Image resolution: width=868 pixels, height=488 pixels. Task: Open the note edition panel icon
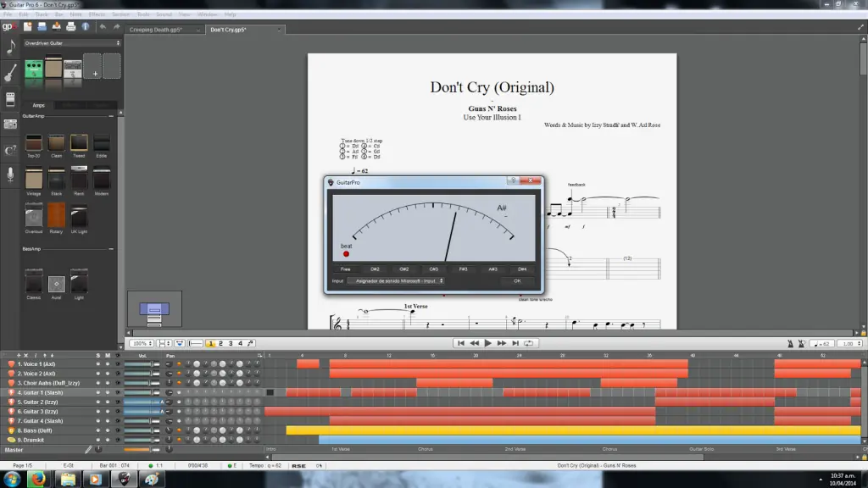point(10,47)
